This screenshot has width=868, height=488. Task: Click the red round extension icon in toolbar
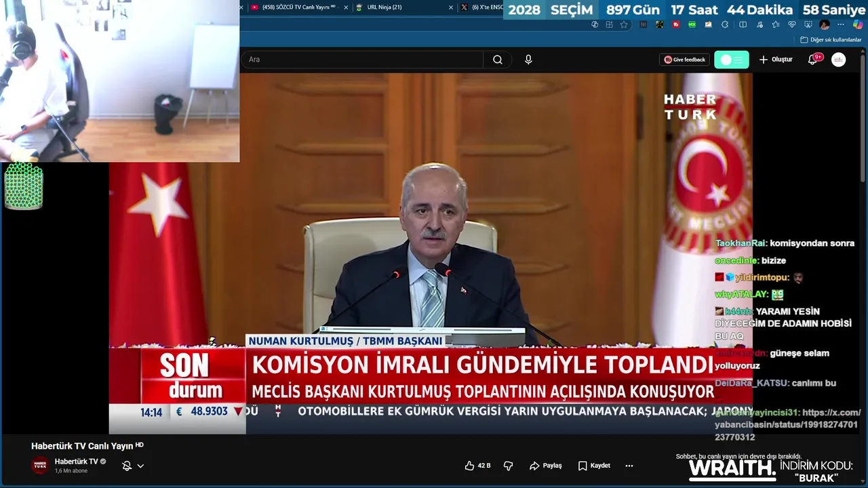(x=676, y=24)
